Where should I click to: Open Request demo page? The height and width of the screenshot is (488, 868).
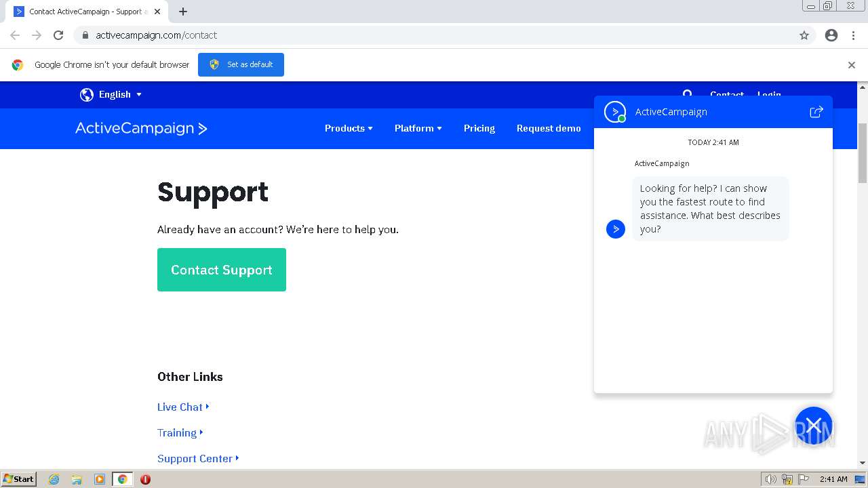click(x=549, y=128)
